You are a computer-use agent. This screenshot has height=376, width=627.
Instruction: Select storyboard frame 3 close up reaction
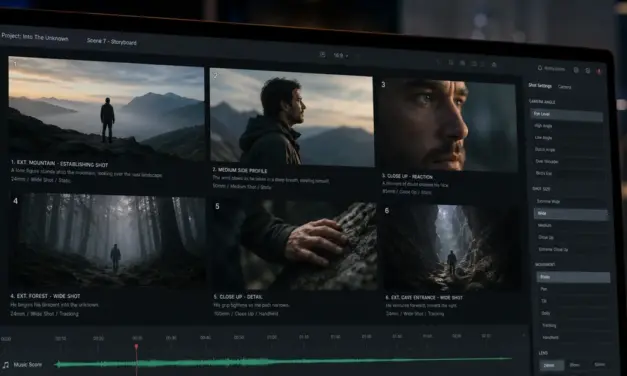pyautogui.click(x=448, y=125)
